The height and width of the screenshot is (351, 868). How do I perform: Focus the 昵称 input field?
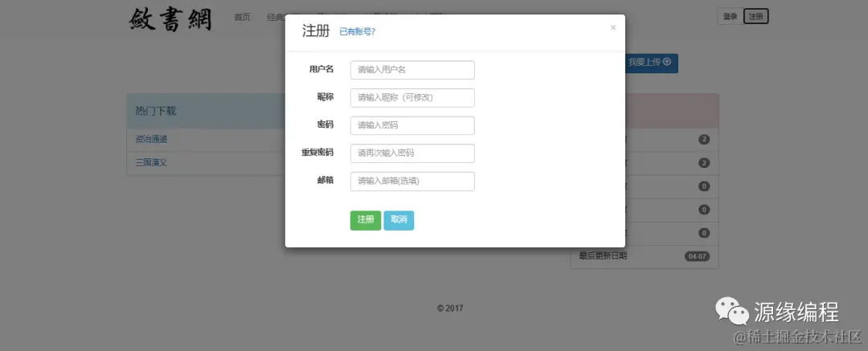[412, 97]
